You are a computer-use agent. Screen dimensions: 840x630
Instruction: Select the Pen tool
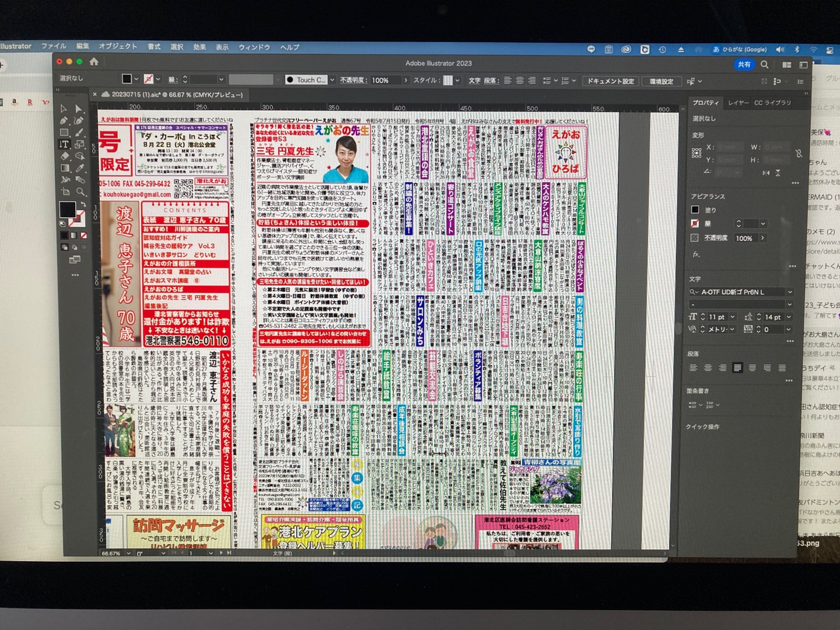tap(64, 121)
